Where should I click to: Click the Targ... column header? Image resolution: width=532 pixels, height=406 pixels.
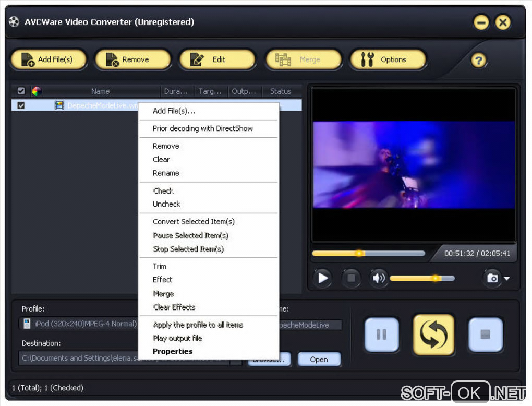tap(210, 91)
